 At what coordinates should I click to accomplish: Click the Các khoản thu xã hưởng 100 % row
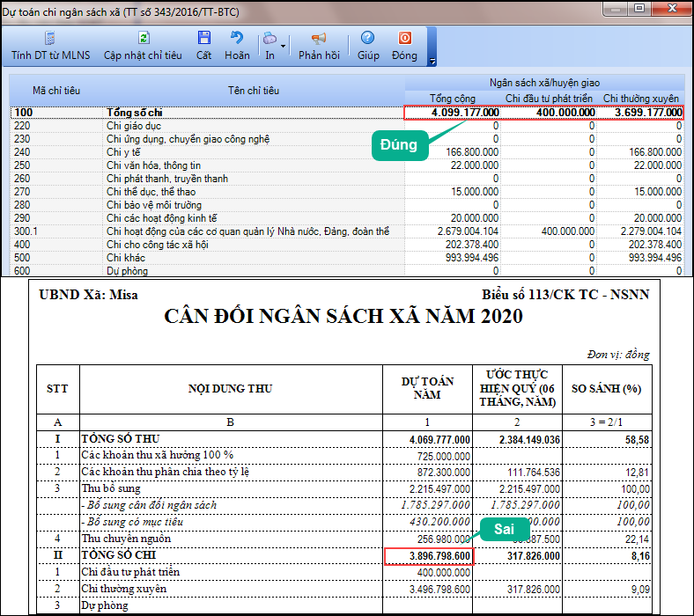[x=343, y=456]
